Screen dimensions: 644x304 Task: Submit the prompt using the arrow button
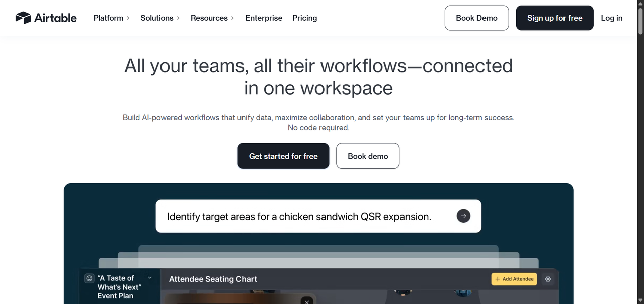point(463,216)
